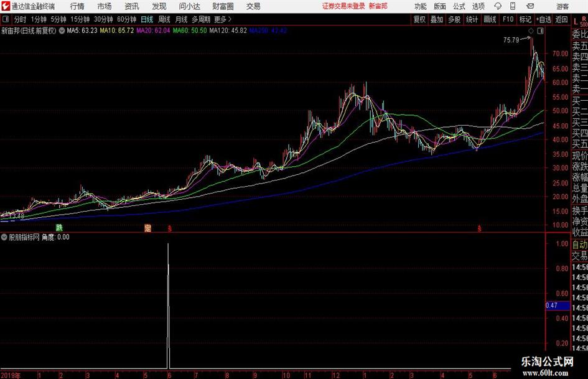Open the 行情 menu
588x379 pixels.
[77, 6]
